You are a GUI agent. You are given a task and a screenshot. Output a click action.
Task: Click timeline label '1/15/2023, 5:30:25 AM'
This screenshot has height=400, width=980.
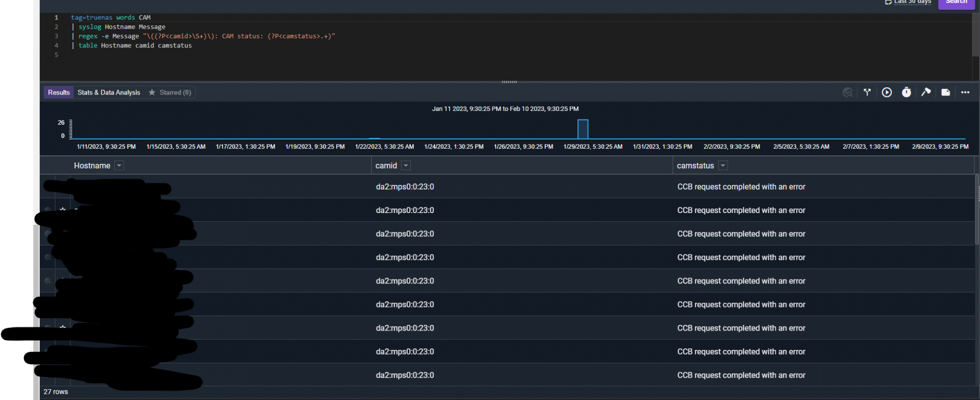176,147
